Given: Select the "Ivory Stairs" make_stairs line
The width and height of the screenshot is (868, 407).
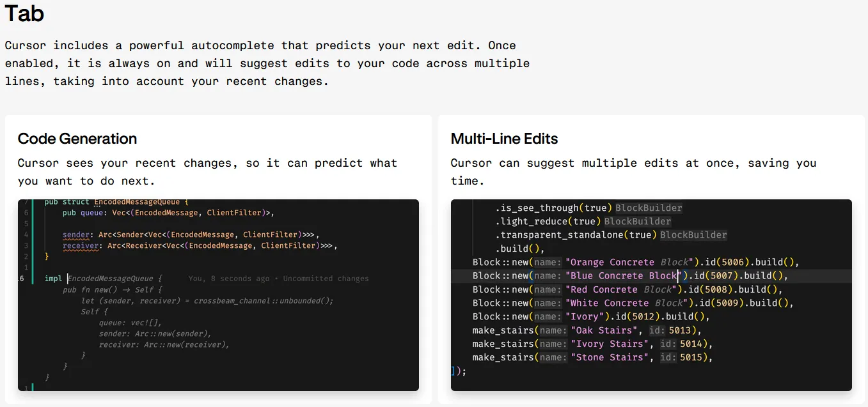Looking at the screenshot, I should point(592,344).
